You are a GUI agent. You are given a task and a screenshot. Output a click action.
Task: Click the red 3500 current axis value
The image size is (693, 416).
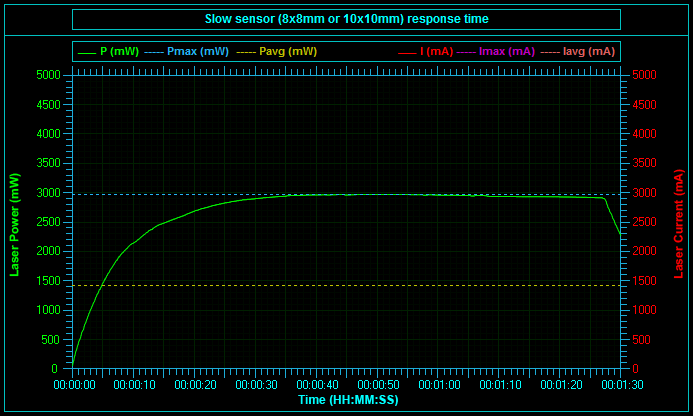644,163
